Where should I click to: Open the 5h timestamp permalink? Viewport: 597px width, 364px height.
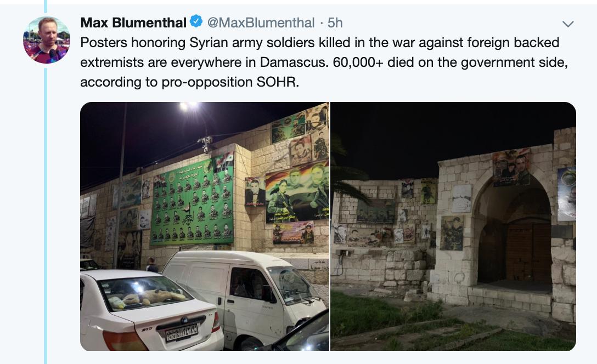(335, 23)
